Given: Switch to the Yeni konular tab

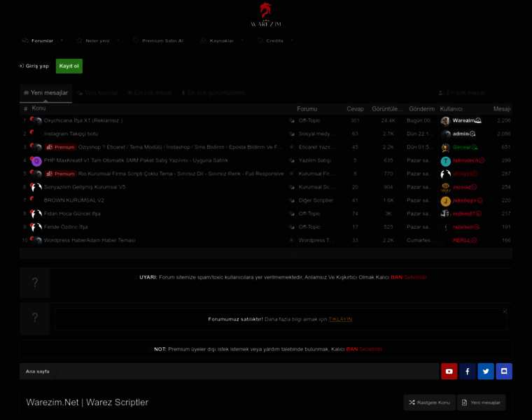Looking at the screenshot, I should tap(97, 93).
